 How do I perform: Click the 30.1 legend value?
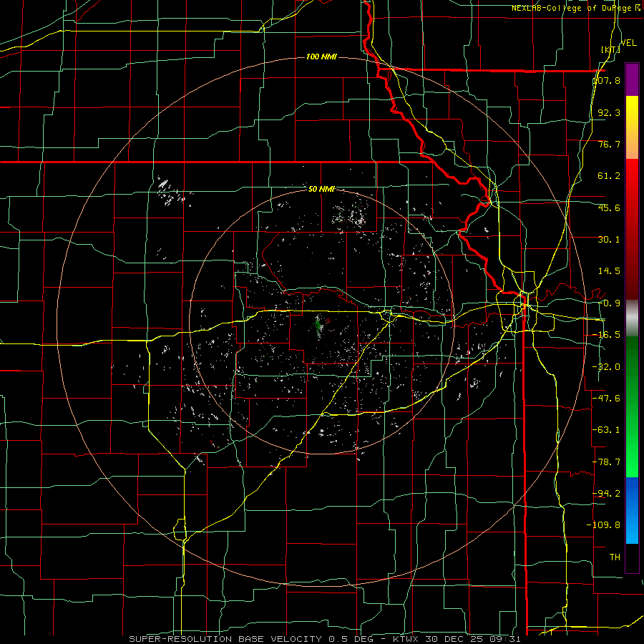[609, 240]
